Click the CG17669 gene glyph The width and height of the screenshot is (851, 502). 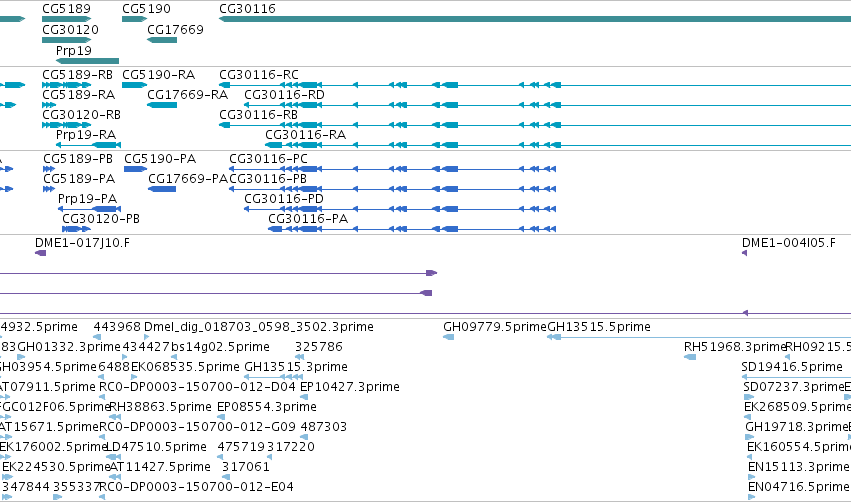click(162, 40)
